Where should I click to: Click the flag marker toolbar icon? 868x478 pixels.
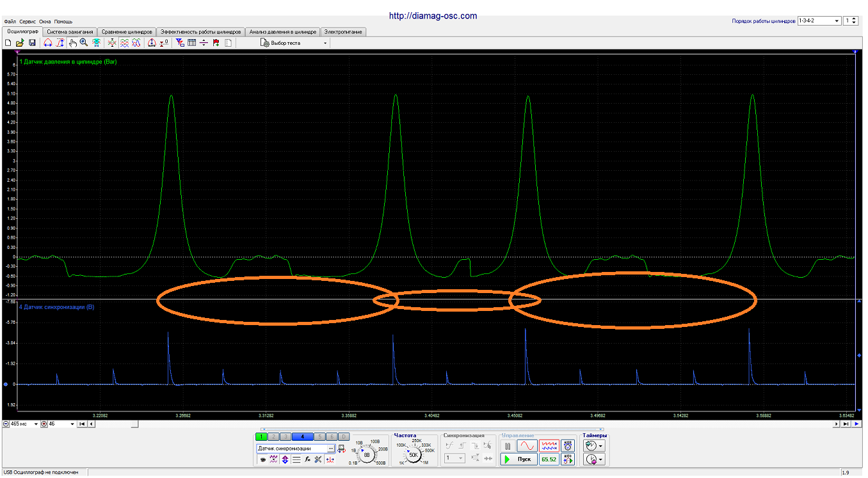coord(216,43)
